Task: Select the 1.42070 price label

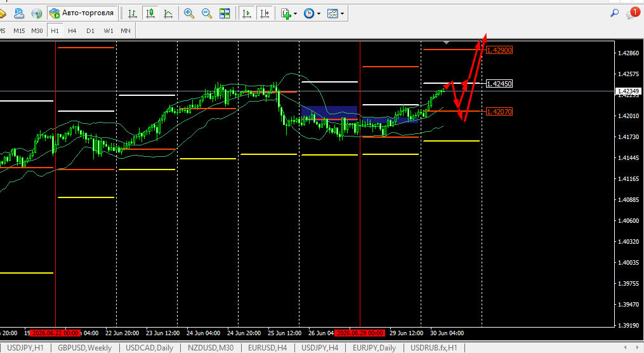Action: [499, 111]
